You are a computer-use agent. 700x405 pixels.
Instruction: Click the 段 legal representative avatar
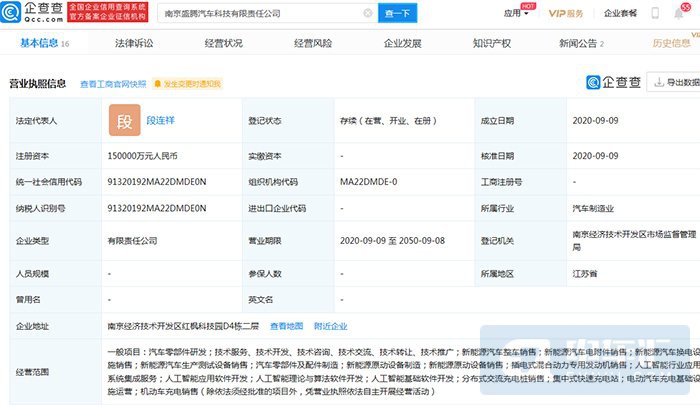click(x=125, y=120)
